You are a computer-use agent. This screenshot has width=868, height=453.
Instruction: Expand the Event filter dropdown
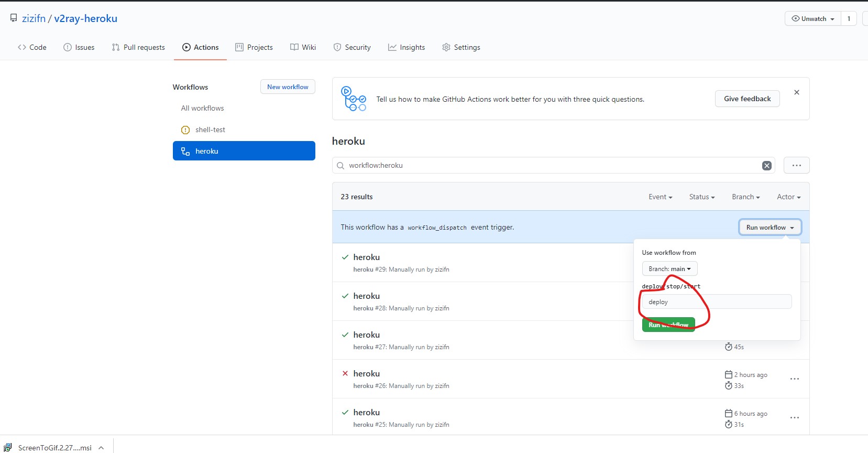tap(660, 197)
